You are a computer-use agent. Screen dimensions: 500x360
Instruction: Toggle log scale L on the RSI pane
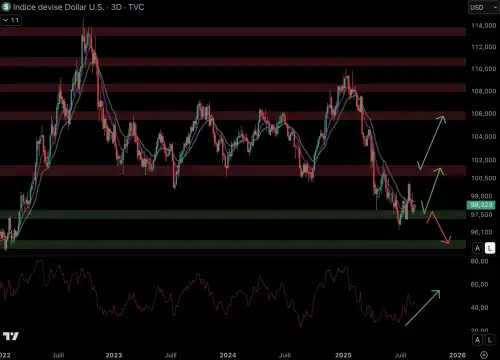[490, 340]
